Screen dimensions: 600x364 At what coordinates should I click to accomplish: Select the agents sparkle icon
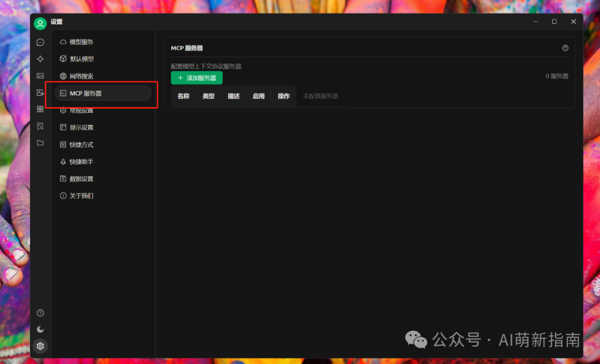(39, 59)
